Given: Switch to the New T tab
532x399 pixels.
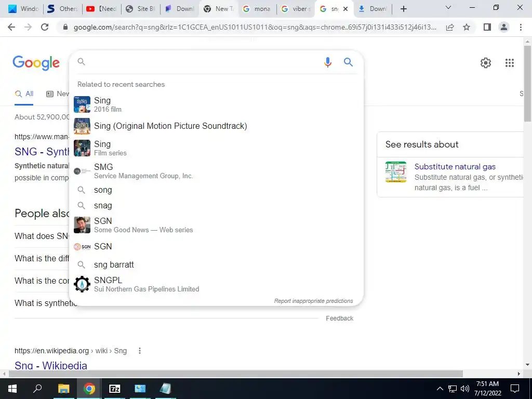Looking at the screenshot, I should click(x=218, y=9).
